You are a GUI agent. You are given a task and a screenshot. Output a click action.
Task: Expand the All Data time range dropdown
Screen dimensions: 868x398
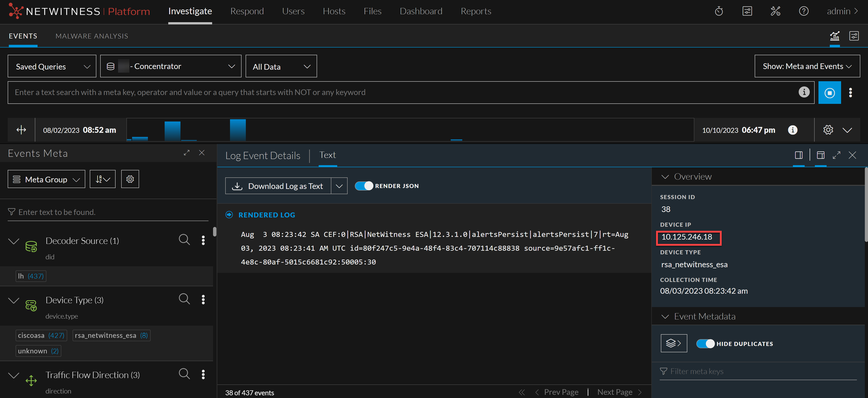tap(281, 66)
